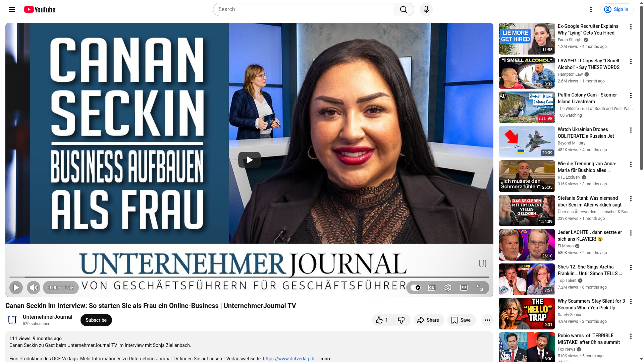Open options for Rubio warns video
Viewport: 644px width, 362px height.
coord(631,336)
